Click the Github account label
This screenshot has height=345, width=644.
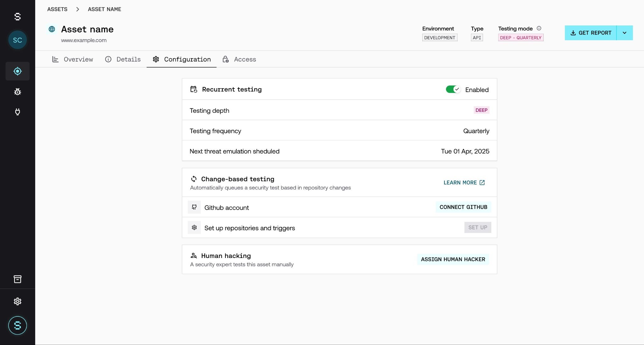226,208
